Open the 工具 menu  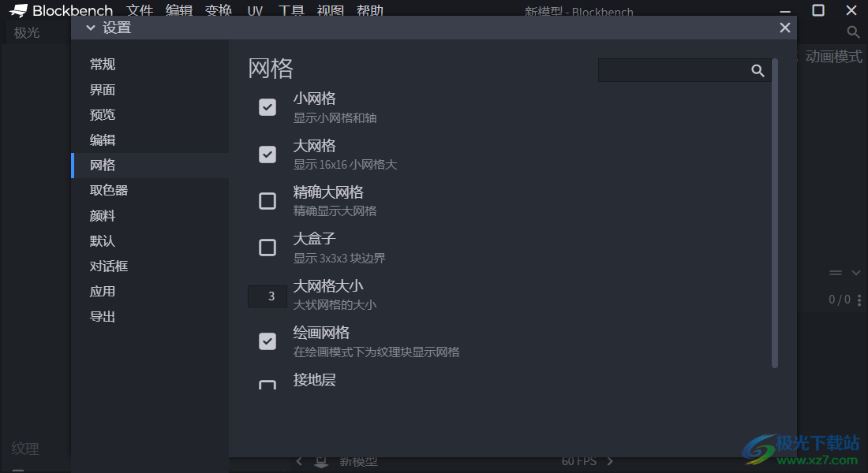[291, 10]
